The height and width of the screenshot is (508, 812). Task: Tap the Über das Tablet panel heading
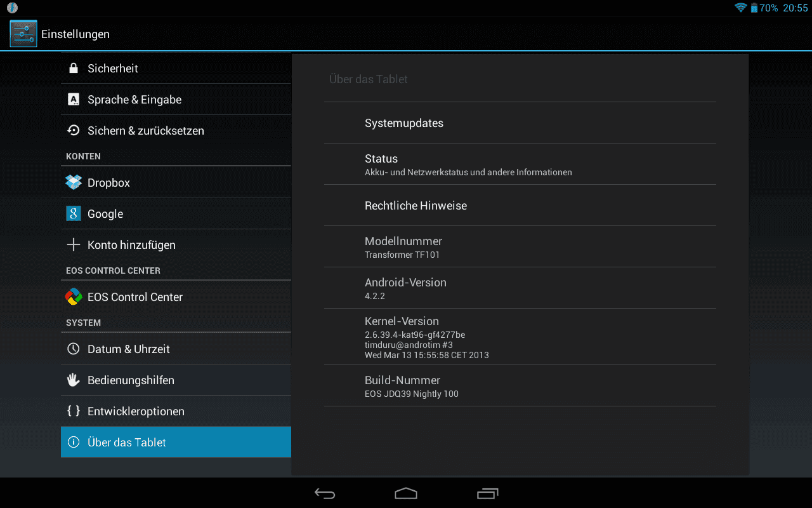click(369, 79)
